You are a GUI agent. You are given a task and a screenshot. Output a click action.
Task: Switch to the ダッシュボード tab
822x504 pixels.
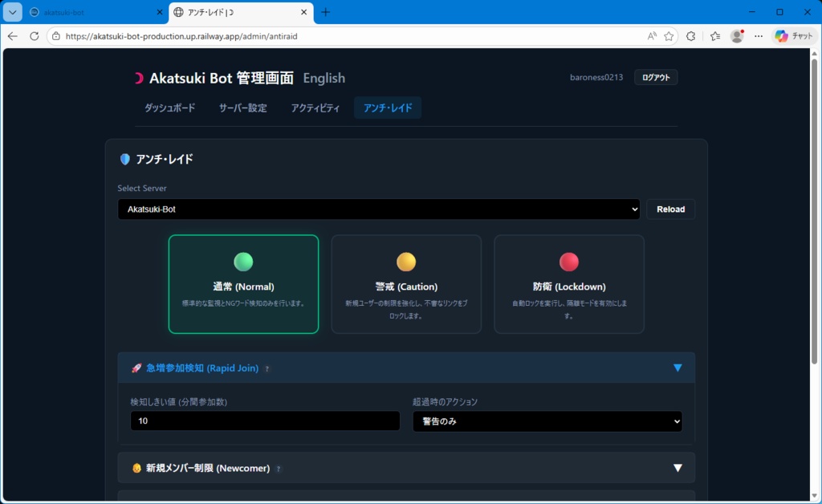(x=170, y=107)
